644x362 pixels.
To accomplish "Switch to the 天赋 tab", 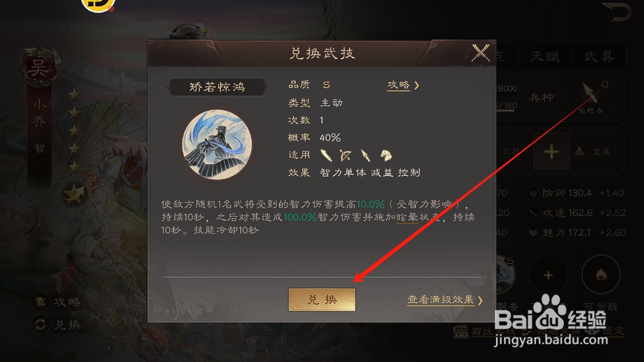I will 545,56.
